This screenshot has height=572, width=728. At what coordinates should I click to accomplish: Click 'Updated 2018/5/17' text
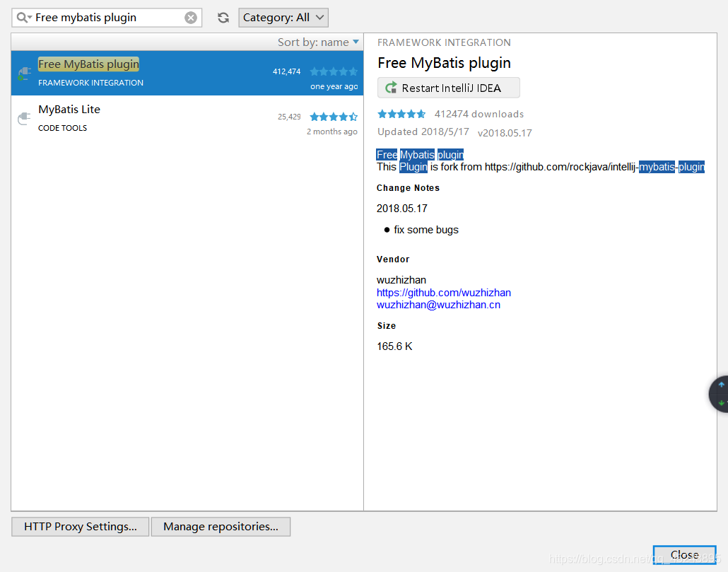tap(423, 132)
